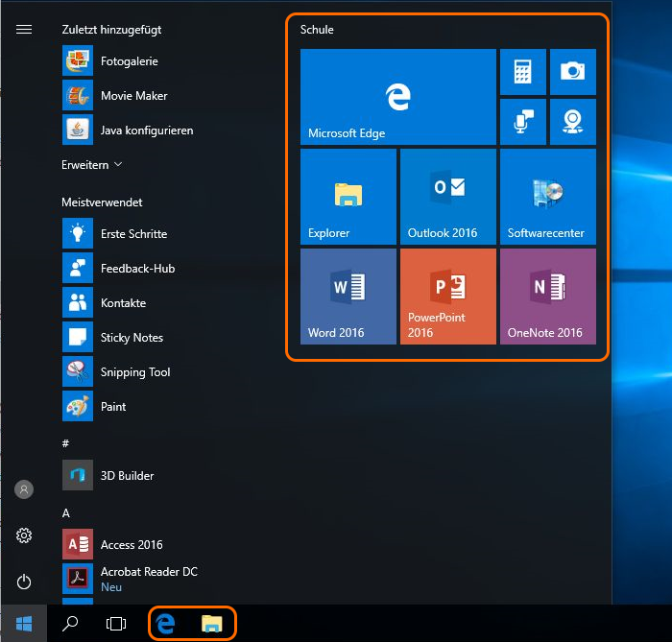The width and height of the screenshot is (672, 642).
Task: Open the OneNote 2016 tile
Action: 547,297
